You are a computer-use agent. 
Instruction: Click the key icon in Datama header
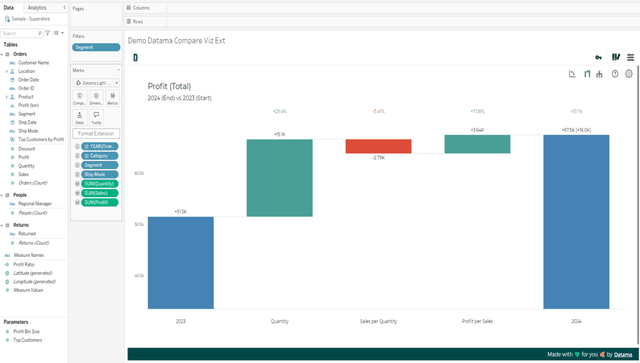[598, 58]
